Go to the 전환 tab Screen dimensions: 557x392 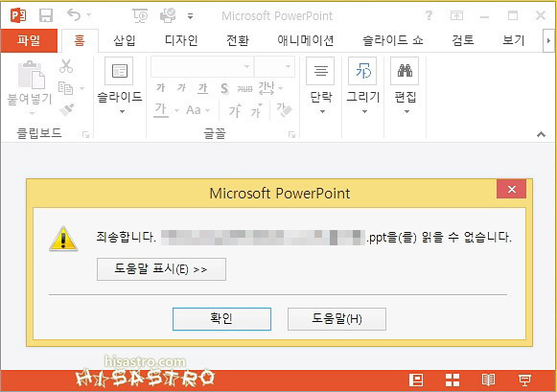coord(238,40)
